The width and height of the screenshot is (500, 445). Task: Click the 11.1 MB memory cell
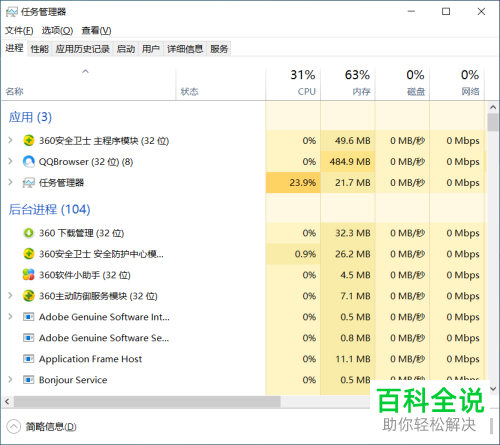point(348,359)
